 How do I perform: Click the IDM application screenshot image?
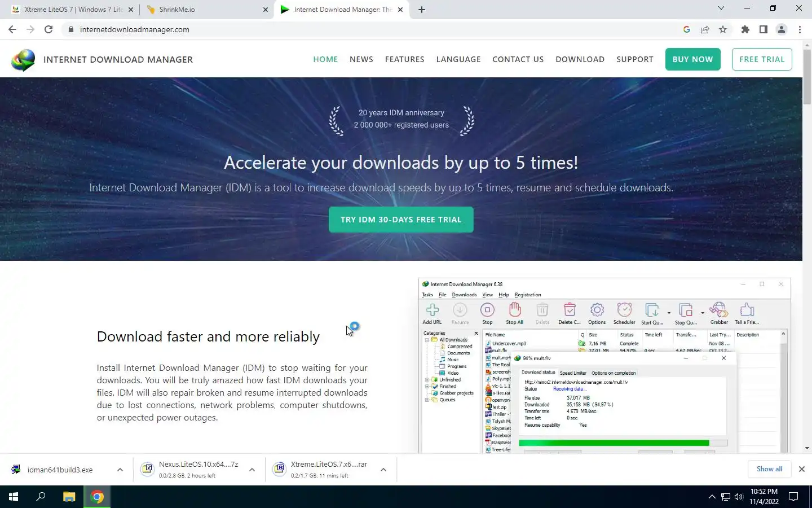[604, 366]
